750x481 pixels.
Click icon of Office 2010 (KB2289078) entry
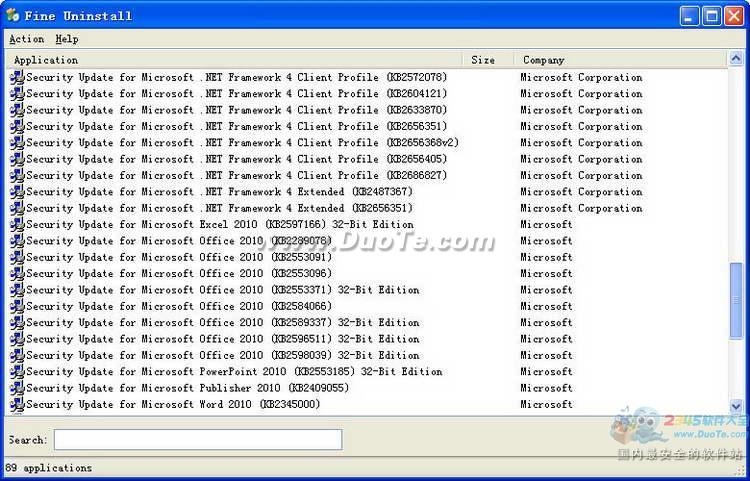[17, 241]
